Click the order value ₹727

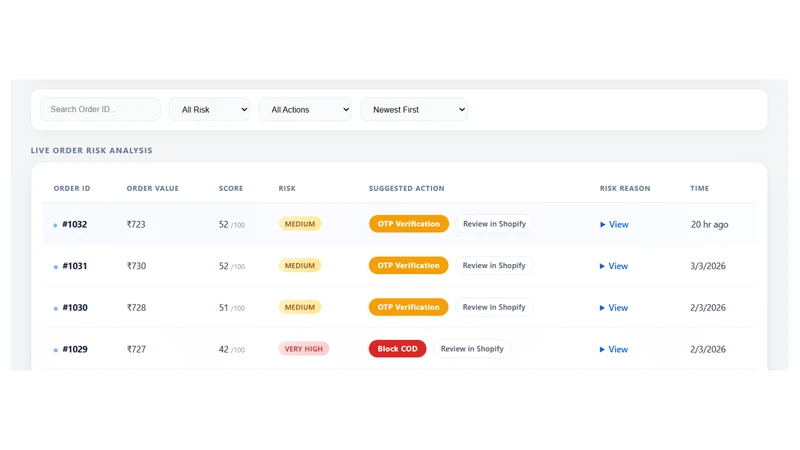tap(136, 349)
